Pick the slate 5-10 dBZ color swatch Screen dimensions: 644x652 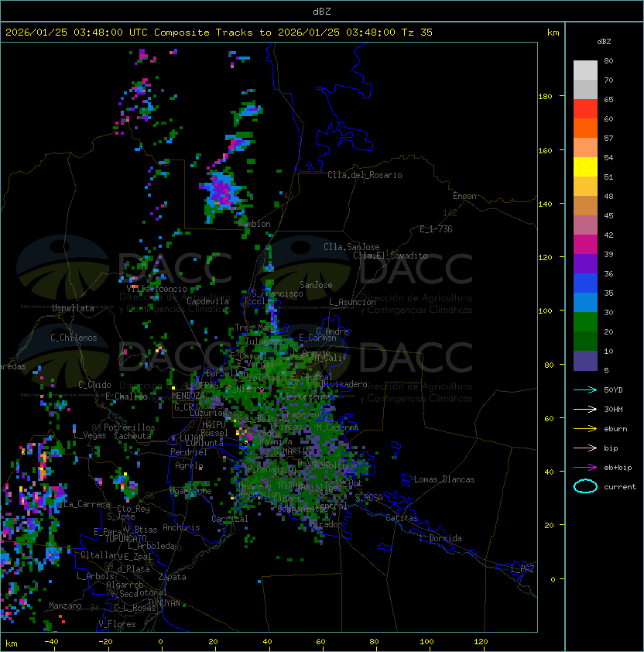(585, 361)
